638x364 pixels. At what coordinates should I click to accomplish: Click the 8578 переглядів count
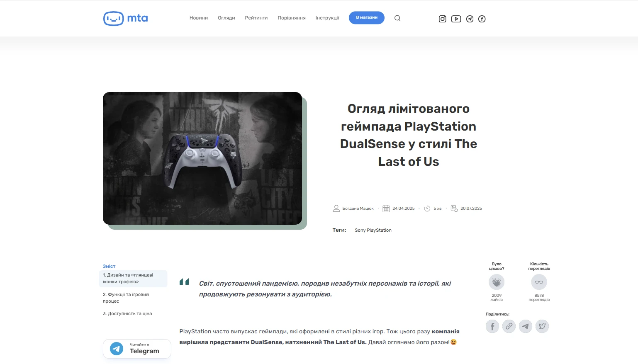coord(539,298)
